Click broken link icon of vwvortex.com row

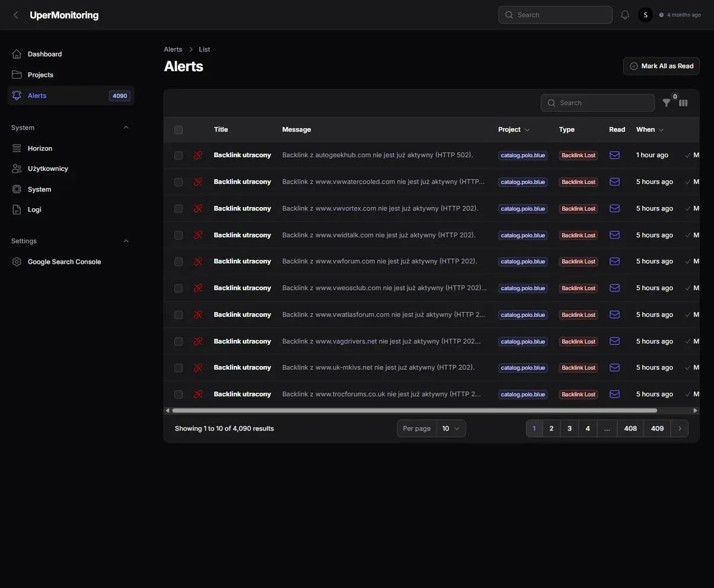click(198, 208)
